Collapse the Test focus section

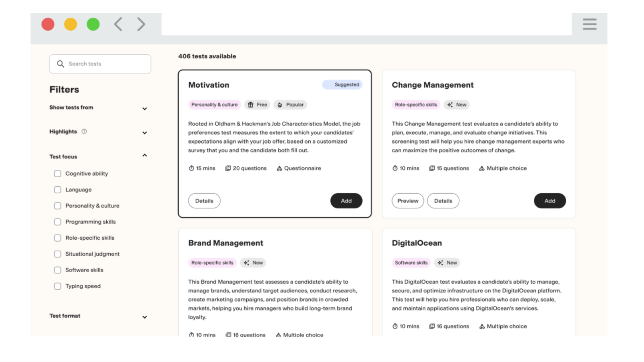point(144,155)
